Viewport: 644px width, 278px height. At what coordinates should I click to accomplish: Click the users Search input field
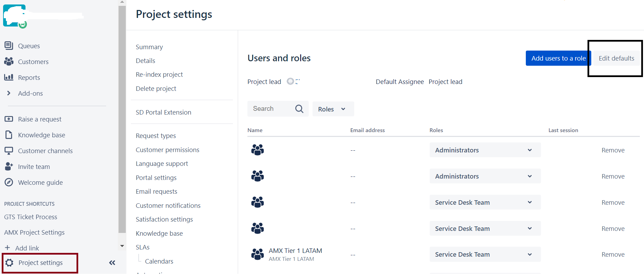click(x=270, y=109)
